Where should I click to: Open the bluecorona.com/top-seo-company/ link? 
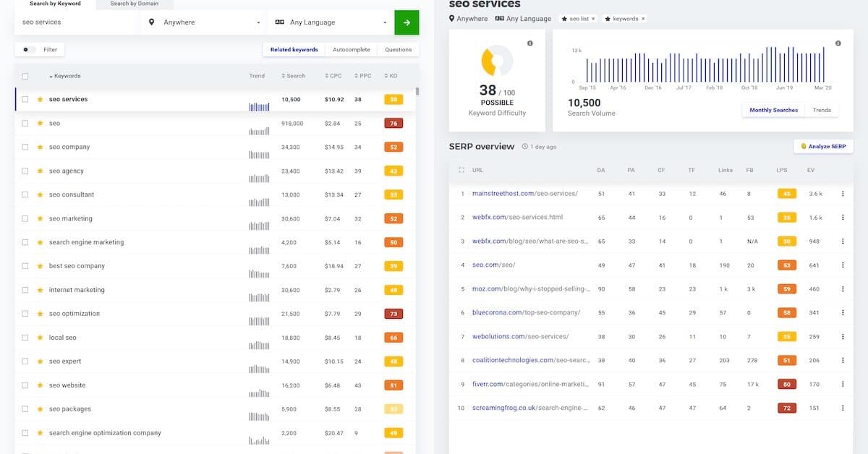coord(526,313)
